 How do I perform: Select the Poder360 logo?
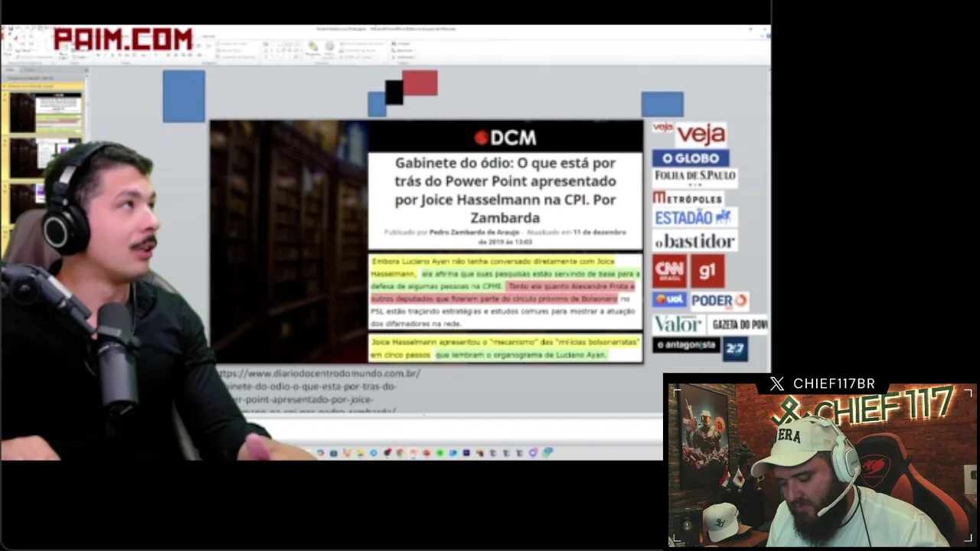pos(719,300)
